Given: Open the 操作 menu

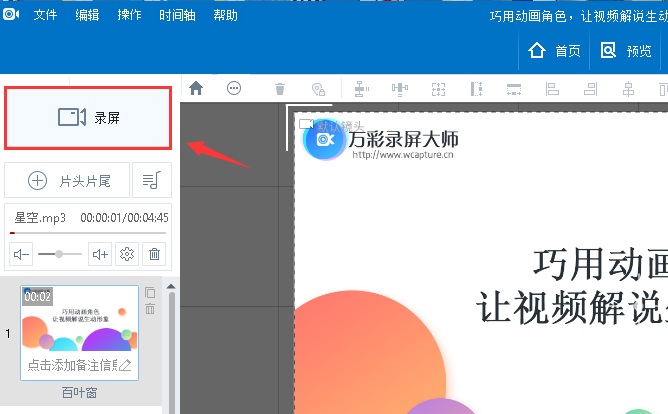Looking at the screenshot, I should point(129,16).
